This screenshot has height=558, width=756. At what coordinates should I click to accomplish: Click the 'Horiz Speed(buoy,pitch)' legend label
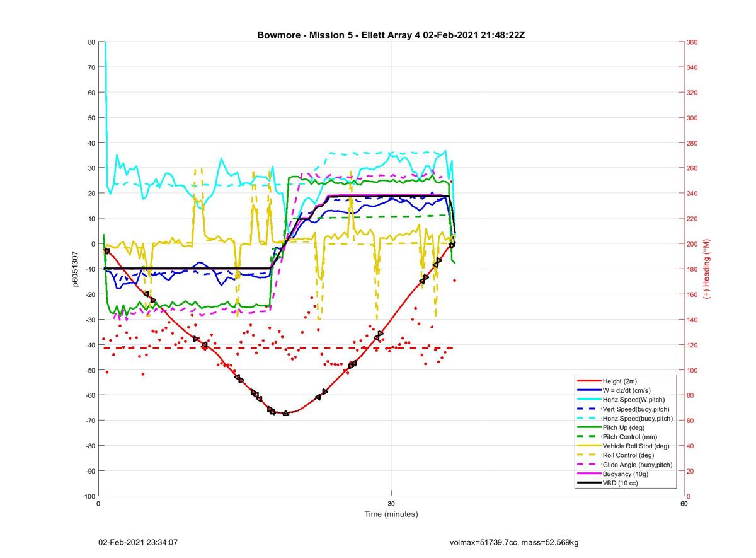coord(638,419)
